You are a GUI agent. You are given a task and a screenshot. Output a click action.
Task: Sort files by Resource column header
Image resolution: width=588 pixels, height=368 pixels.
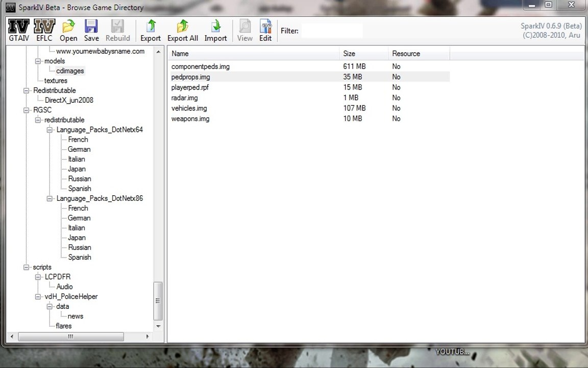click(419, 54)
